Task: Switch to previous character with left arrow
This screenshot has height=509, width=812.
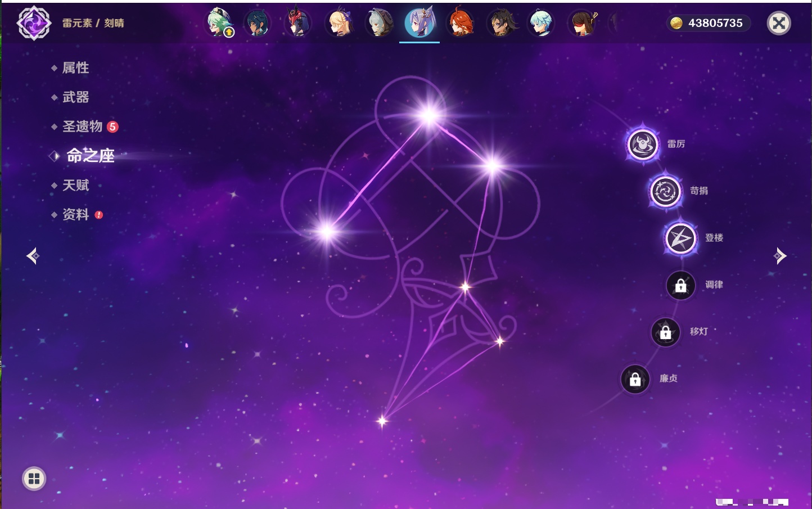Action: coord(33,256)
